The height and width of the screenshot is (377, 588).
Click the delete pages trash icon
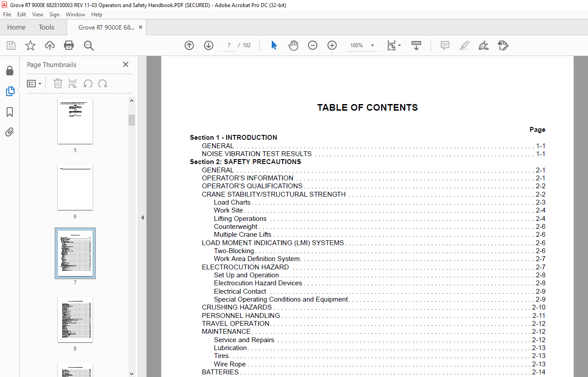point(58,84)
